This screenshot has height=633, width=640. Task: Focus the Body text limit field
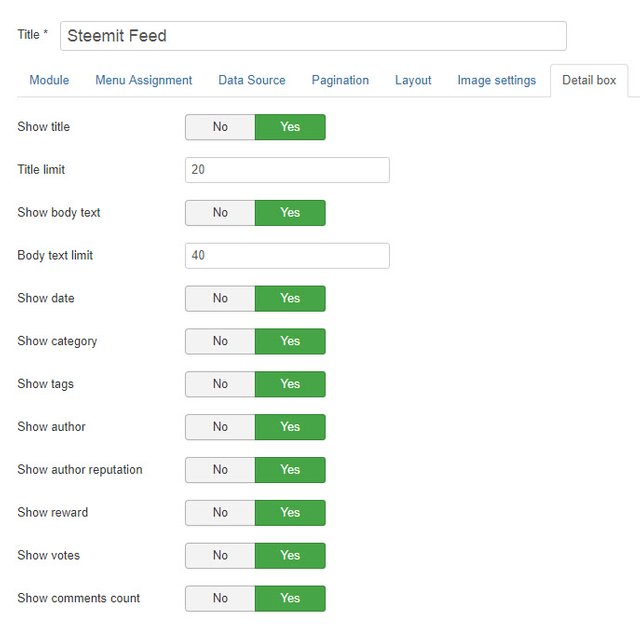click(287, 255)
